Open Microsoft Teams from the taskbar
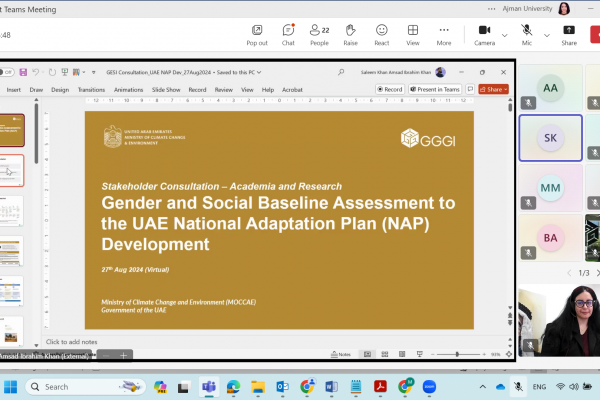The image size is (600, 400). [209, 386]
